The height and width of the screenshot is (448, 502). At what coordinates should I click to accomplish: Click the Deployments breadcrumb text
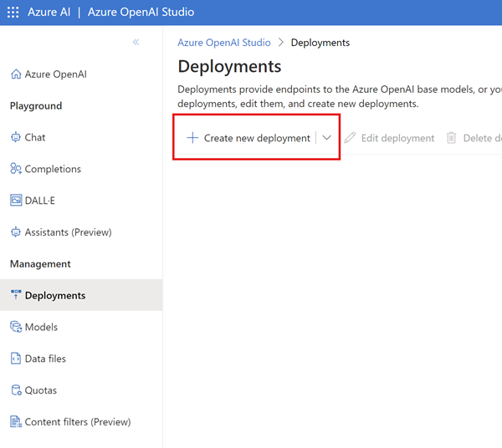point(320,43)
